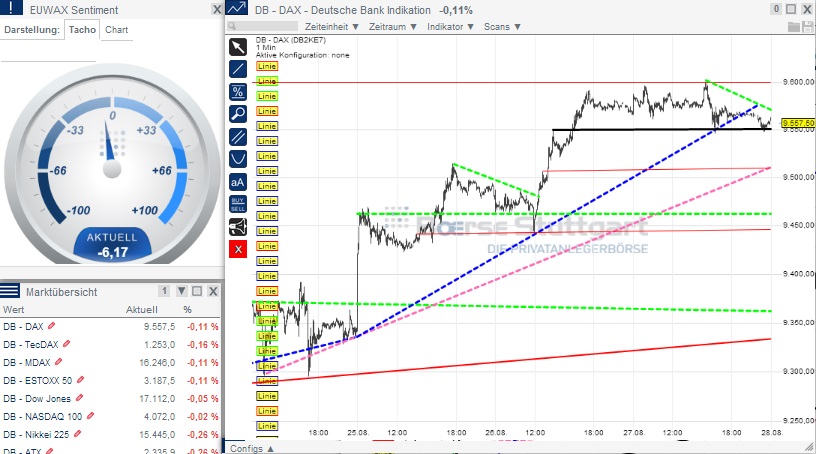Click the Darstellung: label
This screenshot has width=816, height=454.
[x=32, y=30]
